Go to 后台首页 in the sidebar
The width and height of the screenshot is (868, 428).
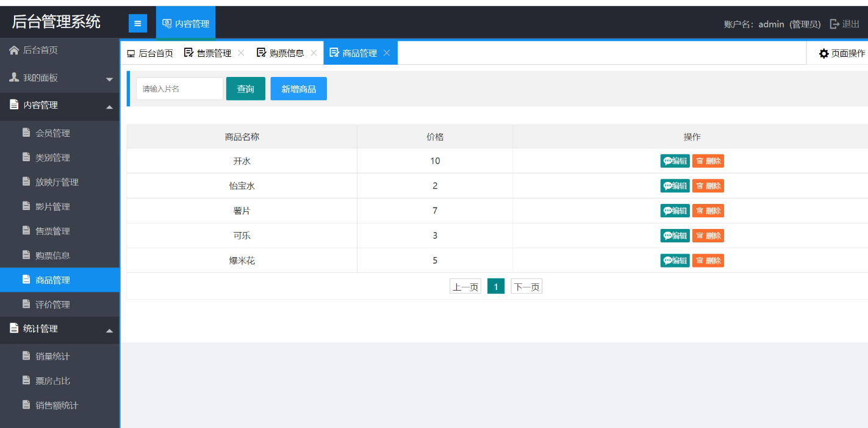pos(60,51)
